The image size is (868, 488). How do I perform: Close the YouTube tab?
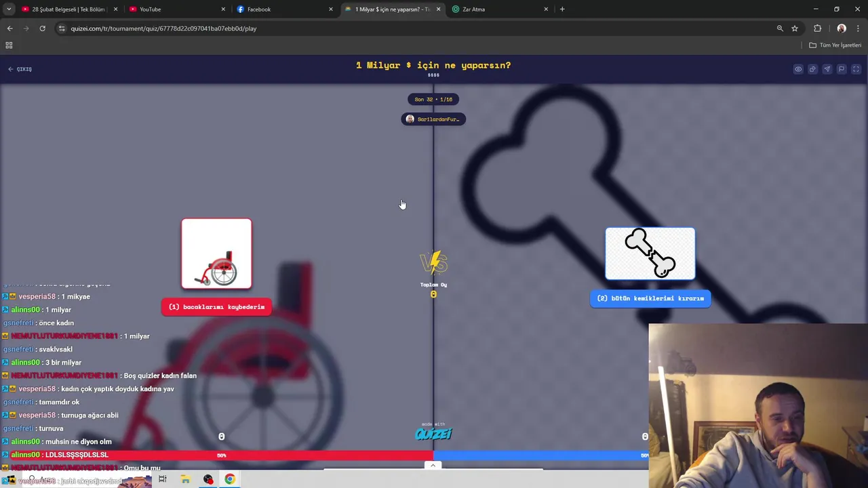(x=223, y=9)
